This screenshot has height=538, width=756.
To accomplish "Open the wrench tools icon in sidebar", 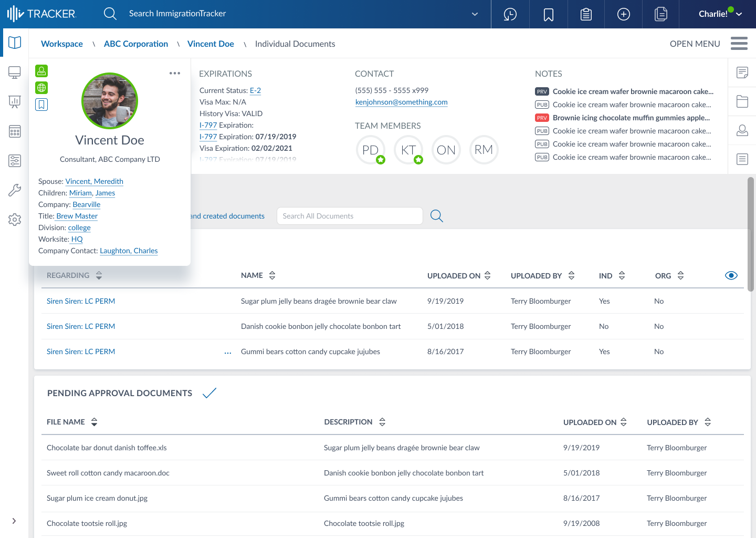I will (x=15, y=190).
